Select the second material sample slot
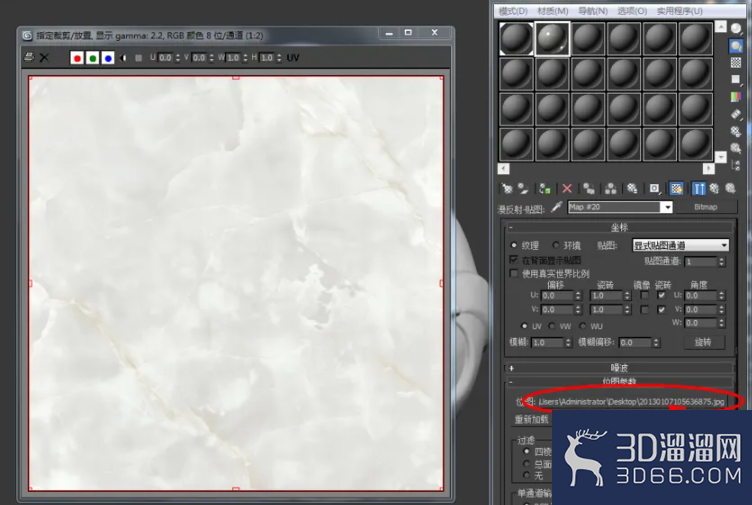 [552, 38]
